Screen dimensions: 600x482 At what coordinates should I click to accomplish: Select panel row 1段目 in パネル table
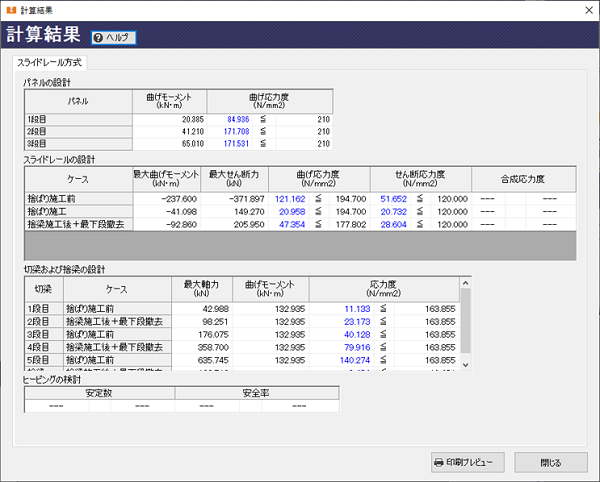[78, 119]
